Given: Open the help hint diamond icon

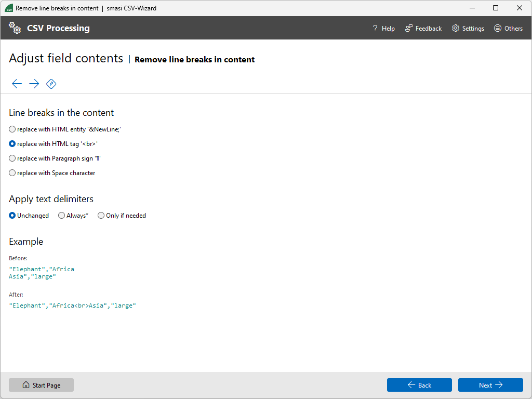Looking at the screenshot, I should click(51, 84).
